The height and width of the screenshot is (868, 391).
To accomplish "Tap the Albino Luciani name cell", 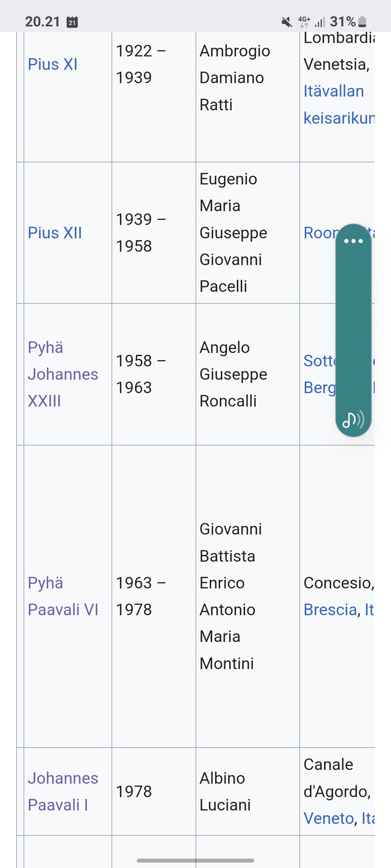I will (x=248, y=792).
